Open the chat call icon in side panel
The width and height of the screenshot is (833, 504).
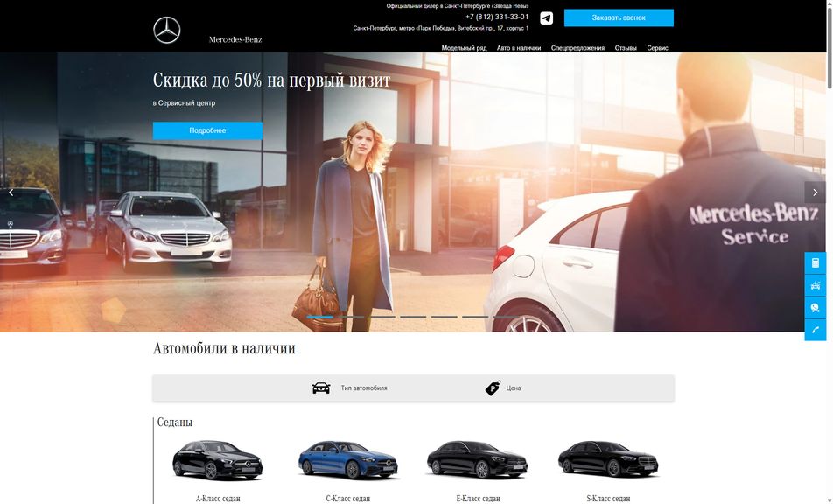815,308
